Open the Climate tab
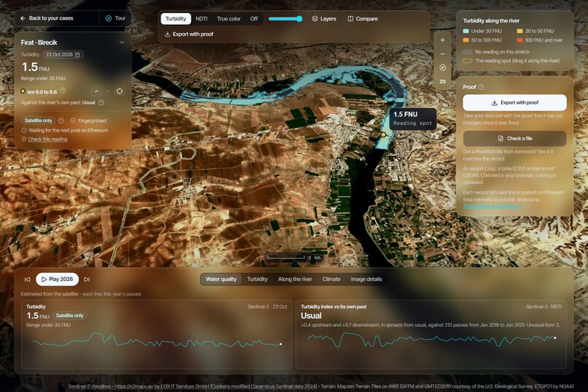This screenshot has width=588, height=392. 331,279
